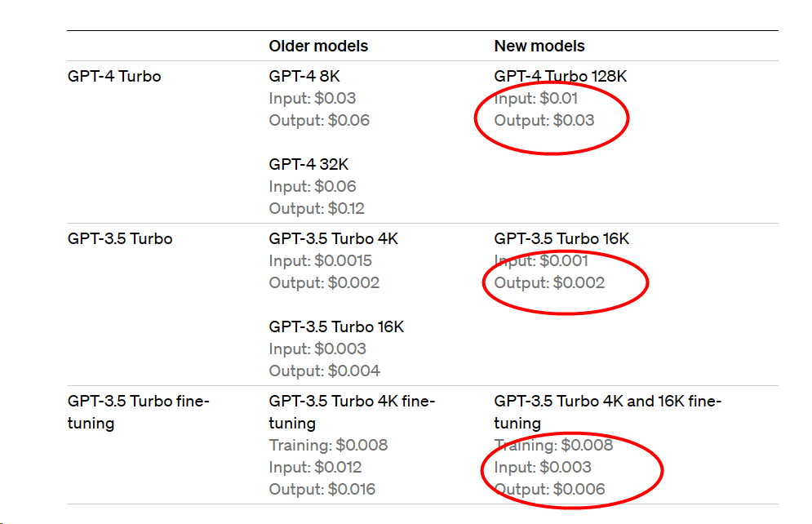812x524 pixels.
Task: Click the circled "Output: $0.006" price
Action: click(550, 490)
